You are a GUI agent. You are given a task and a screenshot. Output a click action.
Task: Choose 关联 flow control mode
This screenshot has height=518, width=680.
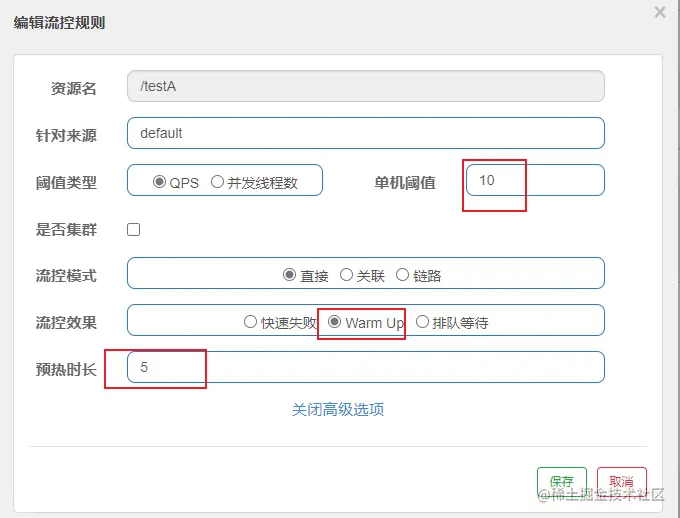[346, 275]
